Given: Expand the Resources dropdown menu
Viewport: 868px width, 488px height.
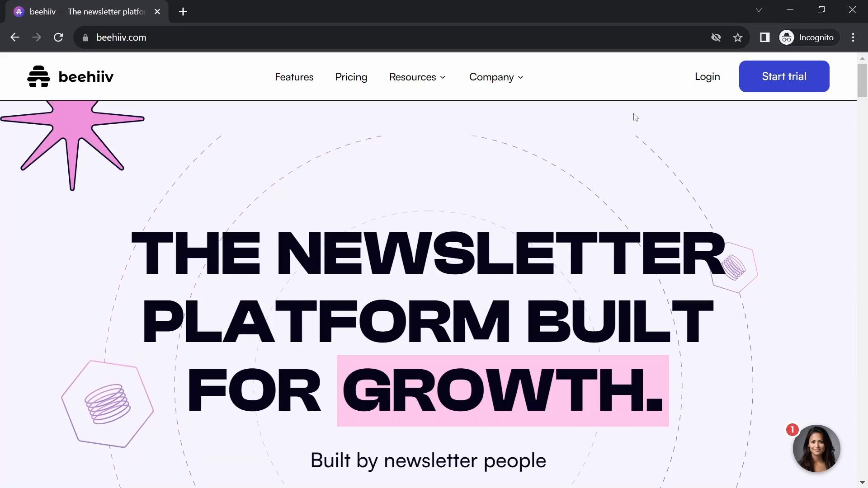Looking at the screenshot, I should (x=417, y=76).
